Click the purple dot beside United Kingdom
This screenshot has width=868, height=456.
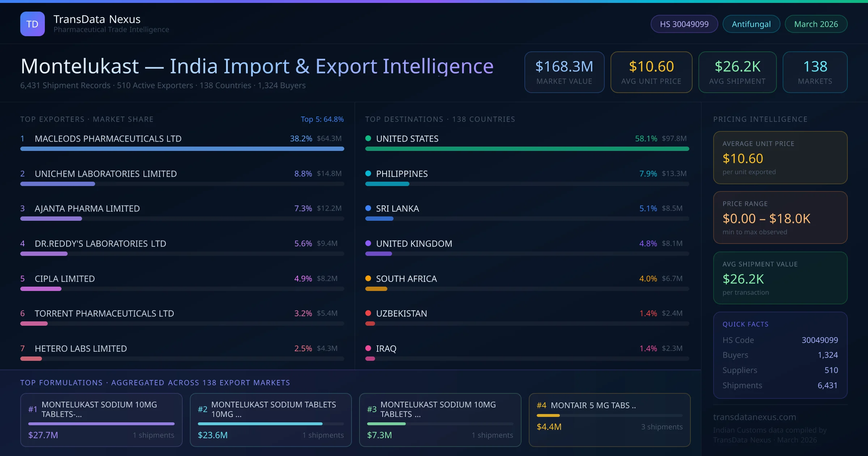click(368, 243)
